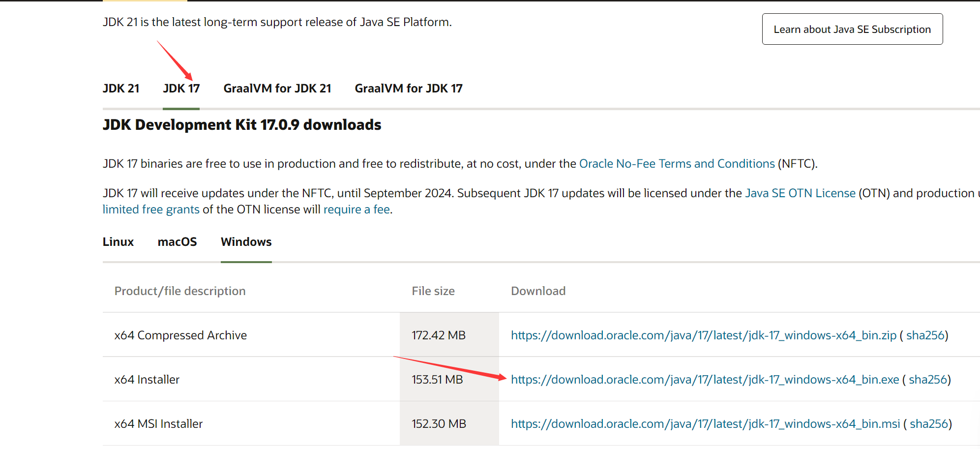The width and height of the screenshot is (980, 449).
Task: Click the 153.51 MB file size cell
Action: [x=449, y=379]
